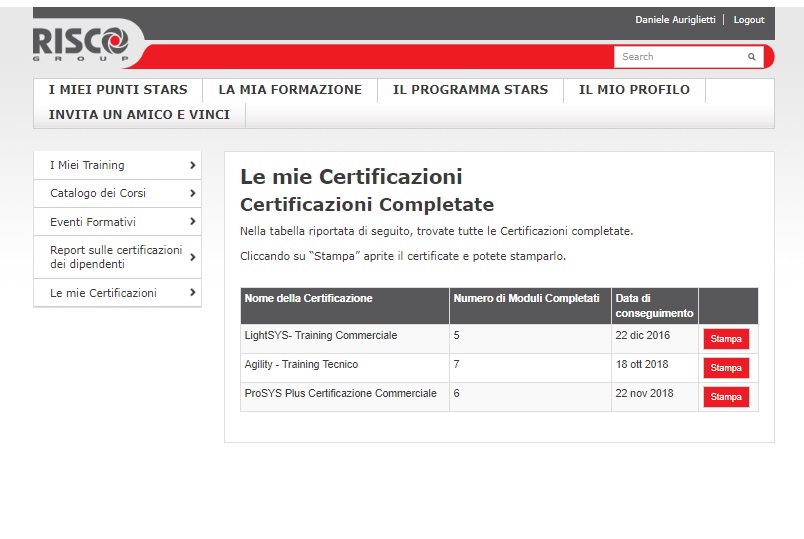
Task: Open IL PROGRAMMA STARS menu
Action: pos(470,90)
